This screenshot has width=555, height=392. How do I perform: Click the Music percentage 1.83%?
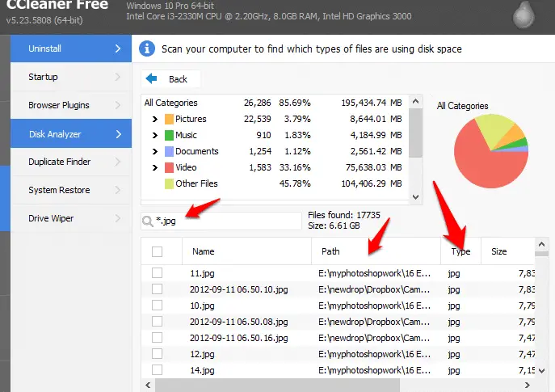(297, 135)
